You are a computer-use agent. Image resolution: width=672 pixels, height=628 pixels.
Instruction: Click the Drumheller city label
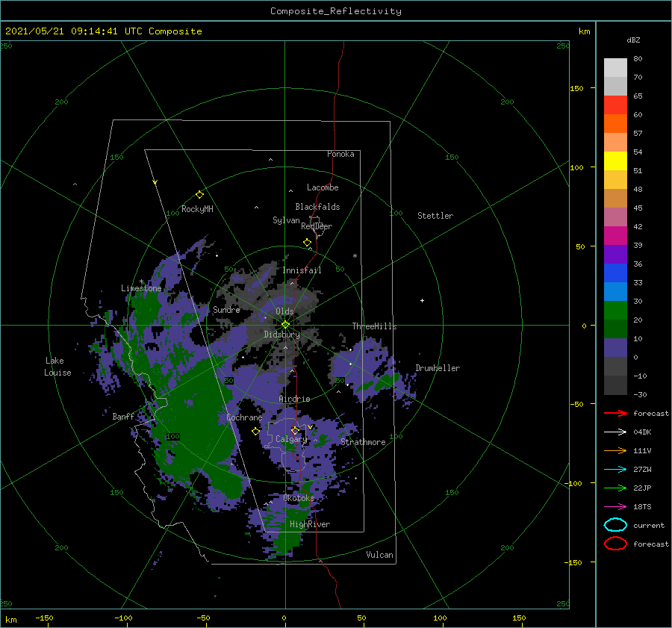coord(438,368)
